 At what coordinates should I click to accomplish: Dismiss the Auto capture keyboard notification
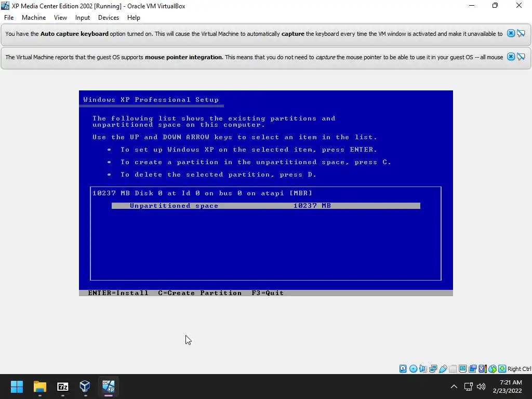click(511, 33)
